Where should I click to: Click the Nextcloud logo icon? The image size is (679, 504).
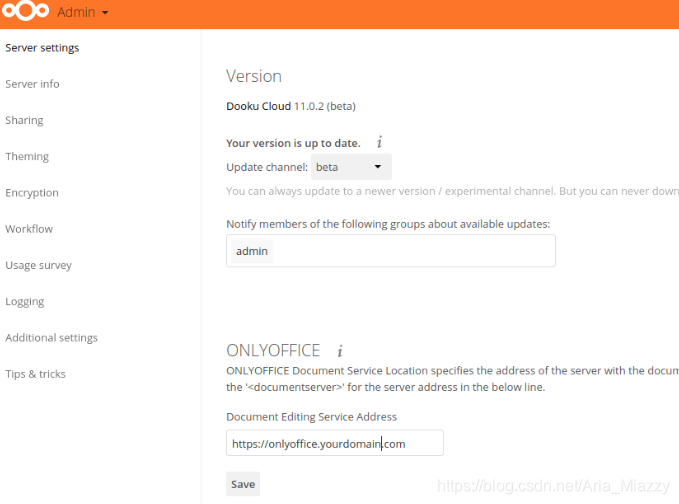(x=25, y=10)
